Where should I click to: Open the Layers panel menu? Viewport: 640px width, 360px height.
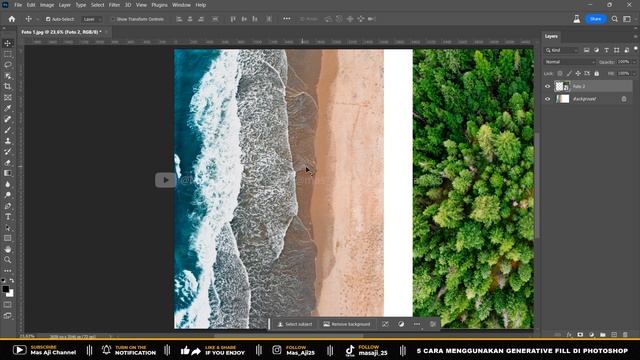point(635,36)
